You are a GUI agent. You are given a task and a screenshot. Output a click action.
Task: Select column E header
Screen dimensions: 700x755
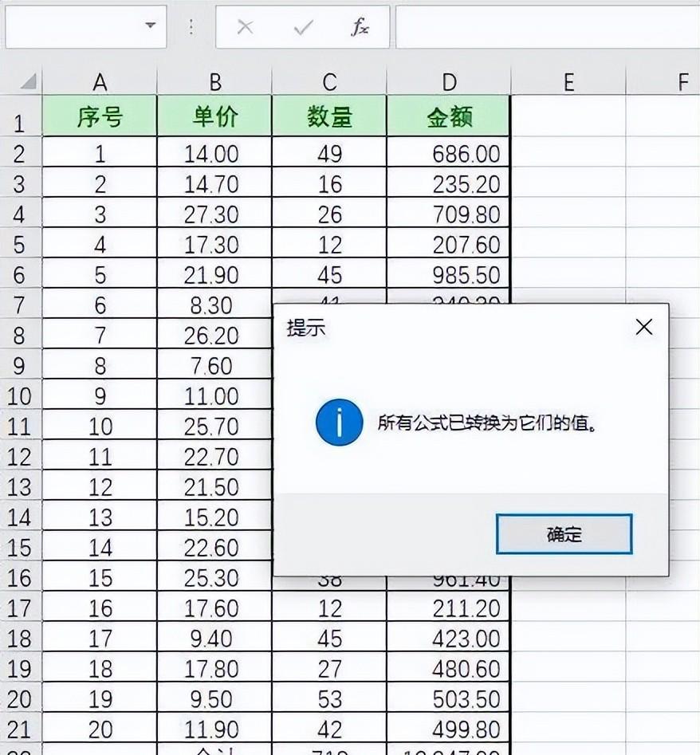pyautogui.click(x=568, y=82)
